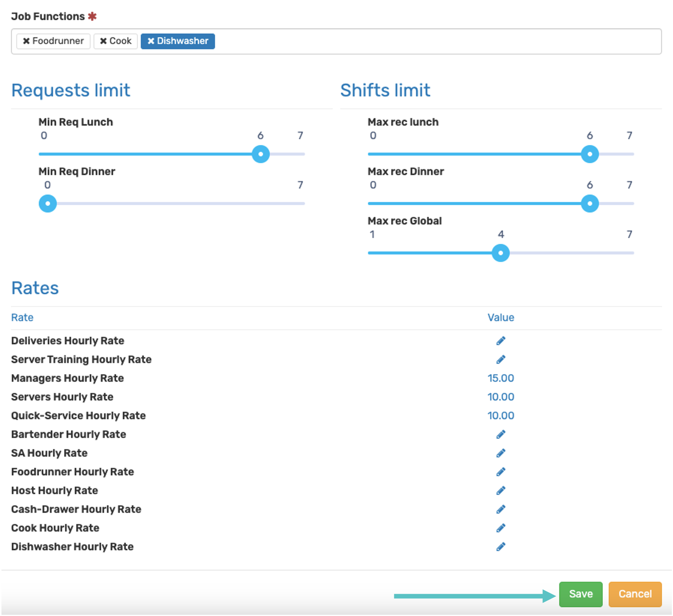Edit the Bartender Hourly Rate pencil icon
This screenshot has width=673, height=616.
pyautogui.click(x=500, y=434)
